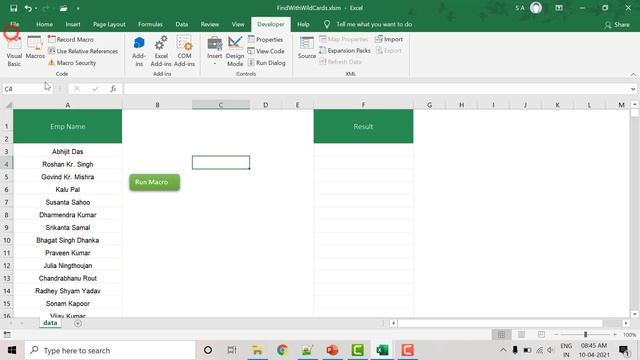This screenshot has width=640, height=360.
Task: Open file from quick access toolbar
Action: [x=63, y=8]
